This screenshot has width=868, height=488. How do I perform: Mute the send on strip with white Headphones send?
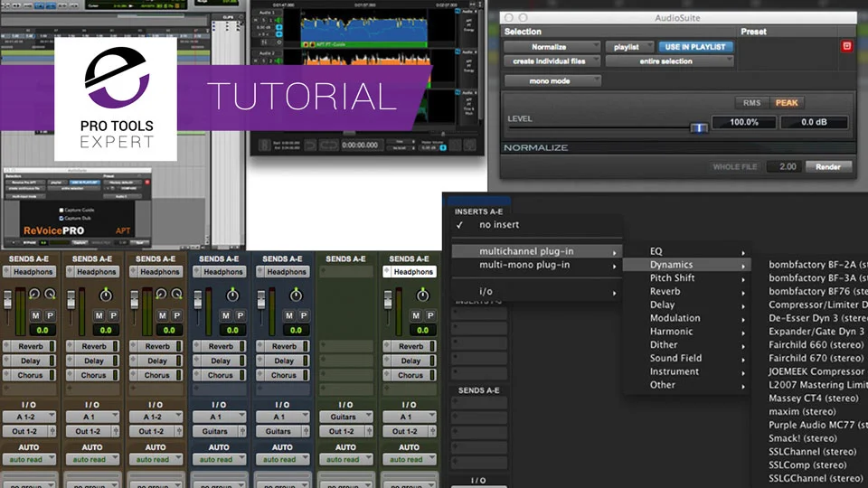click(x=416, y=315)
